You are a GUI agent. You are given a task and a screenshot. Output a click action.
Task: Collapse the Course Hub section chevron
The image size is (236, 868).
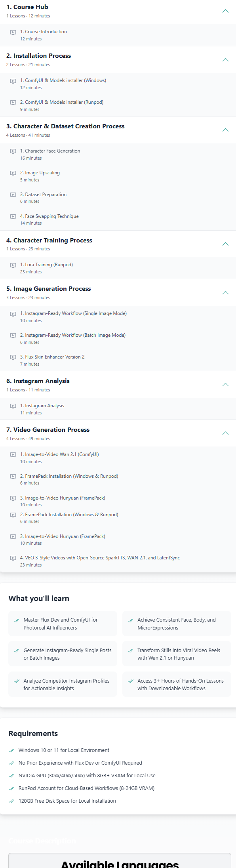[x=225, y=11]
